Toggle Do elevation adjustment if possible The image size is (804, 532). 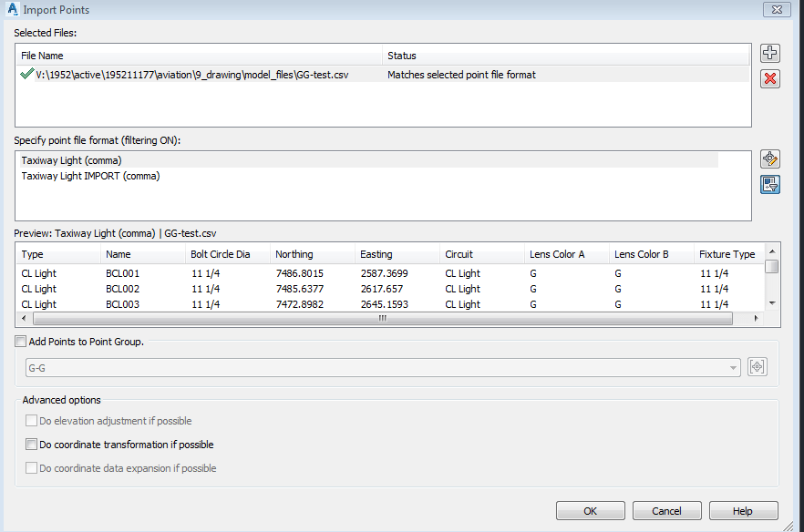tap(32, 420)
